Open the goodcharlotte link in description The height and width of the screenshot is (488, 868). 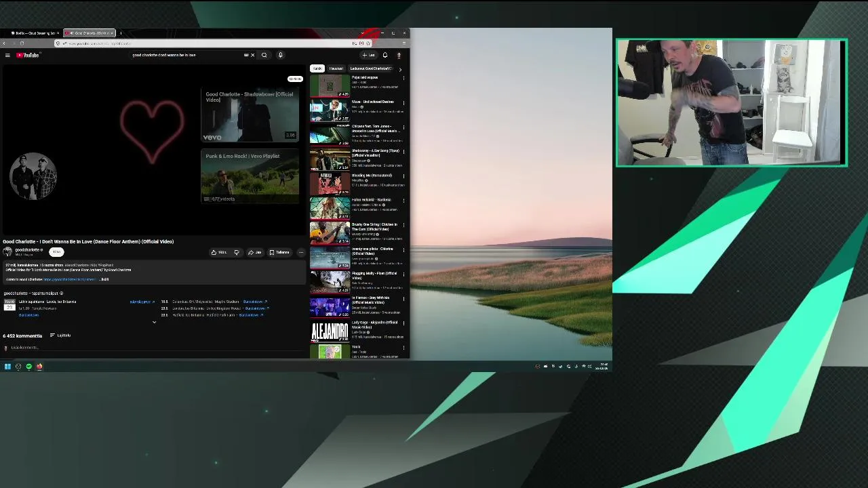(70, 279)
